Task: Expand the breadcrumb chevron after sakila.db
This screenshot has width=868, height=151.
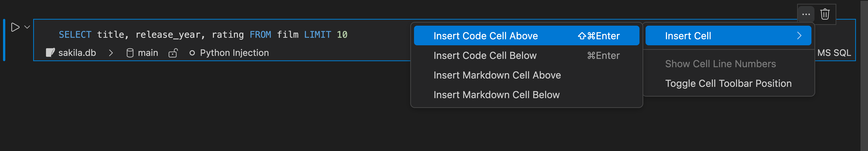Action: pos(111,53)
